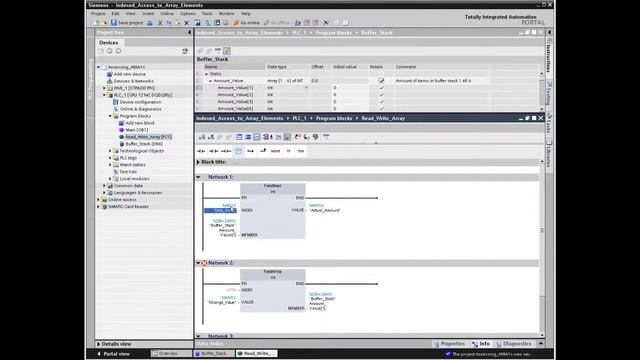Click the empty box instruction icon
The width and height of the screenshot is (640, 360).
[x=238, y=151]
